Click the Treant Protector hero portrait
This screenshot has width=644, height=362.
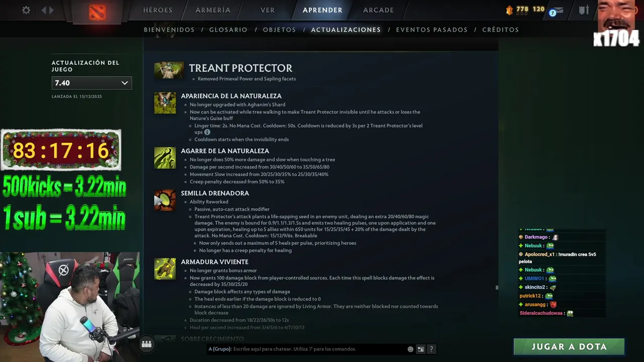[x=169, y=70]
